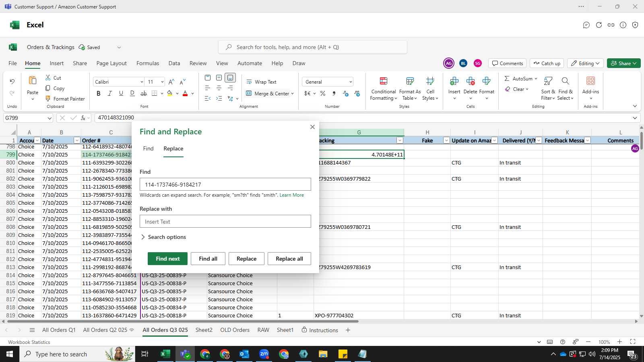Switch to the Find tab in dialog
The image size is (644, 362).
click(148, 148)
